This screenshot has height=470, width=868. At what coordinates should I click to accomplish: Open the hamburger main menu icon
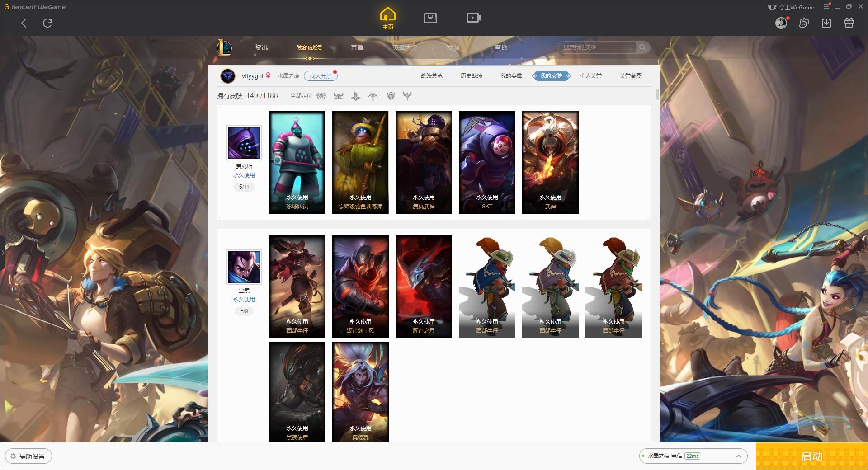click(x=826, y=6)
